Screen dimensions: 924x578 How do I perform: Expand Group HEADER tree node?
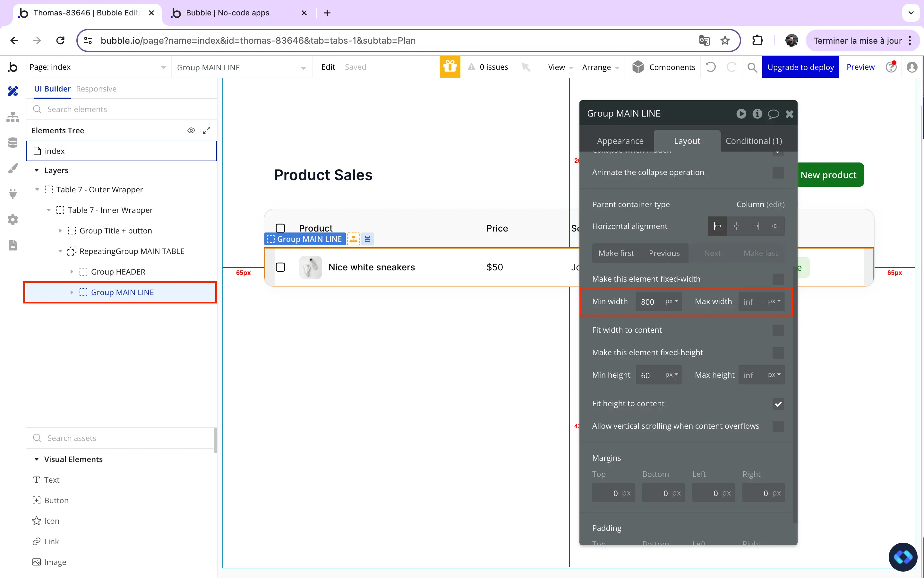tap(72, 272)
